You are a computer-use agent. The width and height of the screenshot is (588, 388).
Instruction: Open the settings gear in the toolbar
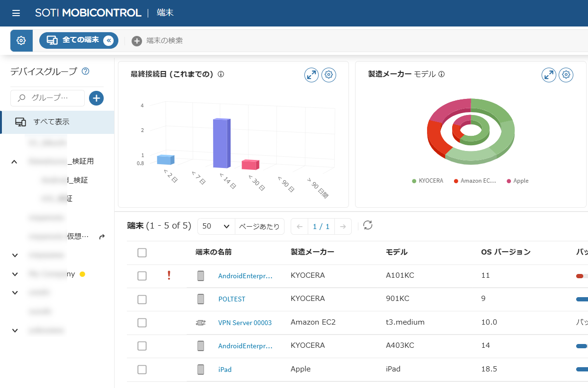tap(21, 41)
